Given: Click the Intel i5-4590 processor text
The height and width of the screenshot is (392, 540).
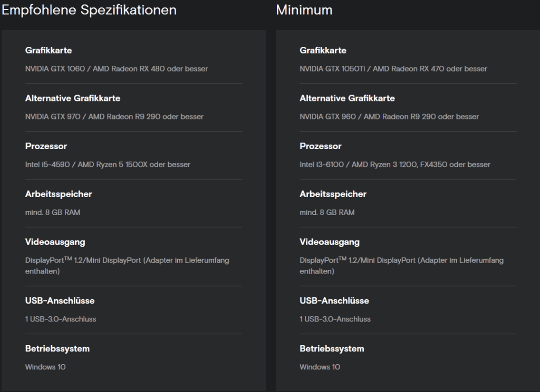Looking at the screenshot, I should click(x=108, y=164).
